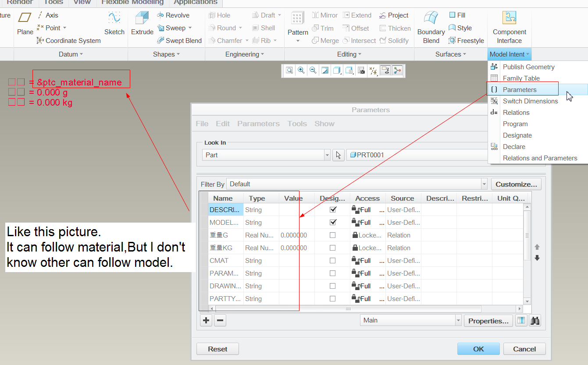Click the Extrude tool

pyautogui.click(x=142, y=24)
